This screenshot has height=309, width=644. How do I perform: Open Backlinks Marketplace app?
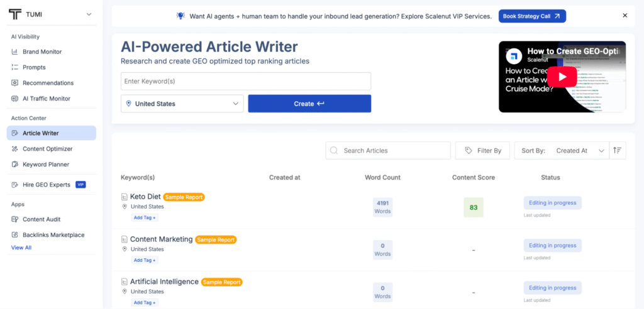[53, 235]
